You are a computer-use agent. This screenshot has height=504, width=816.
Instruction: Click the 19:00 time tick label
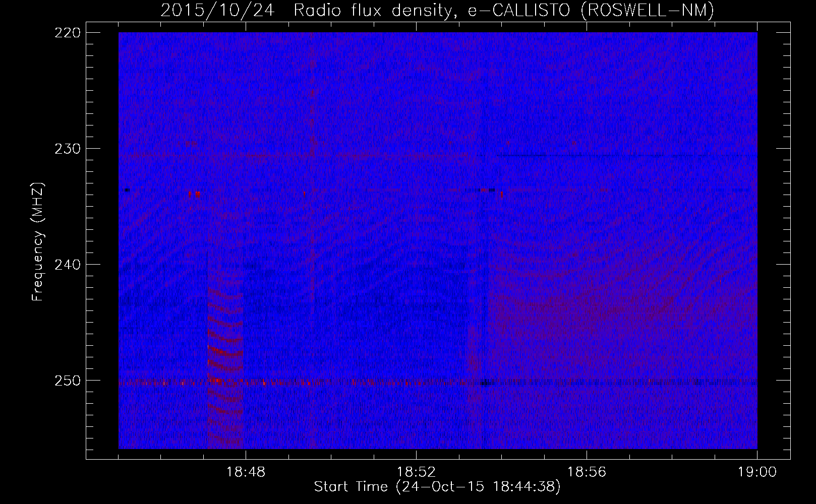[x=757, y=472]
